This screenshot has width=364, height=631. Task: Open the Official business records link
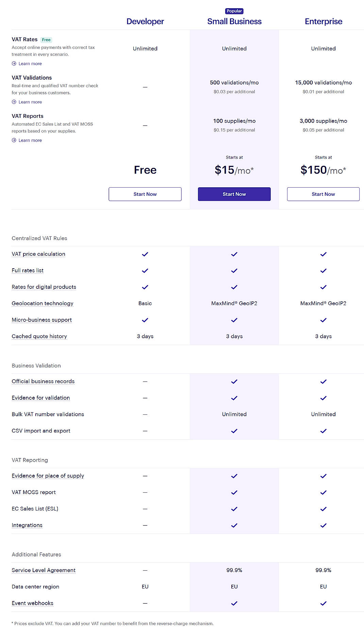tap(43, 381)
